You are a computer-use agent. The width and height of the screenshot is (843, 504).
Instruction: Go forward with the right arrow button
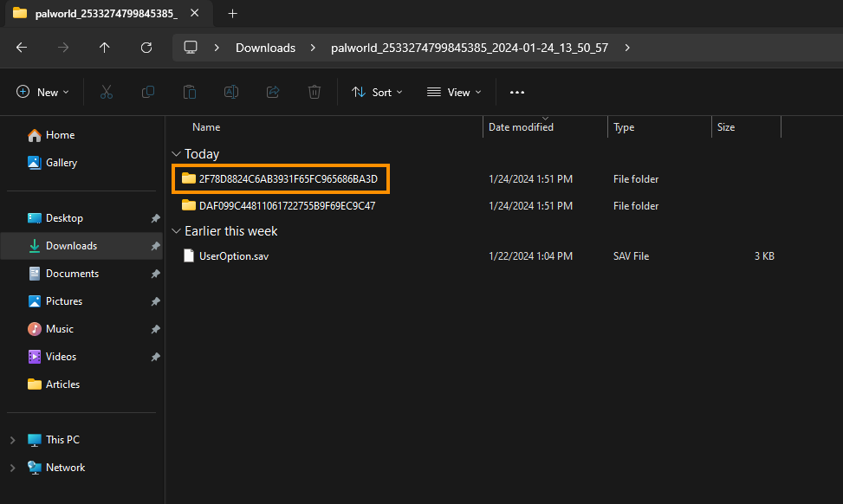(63, 48)
